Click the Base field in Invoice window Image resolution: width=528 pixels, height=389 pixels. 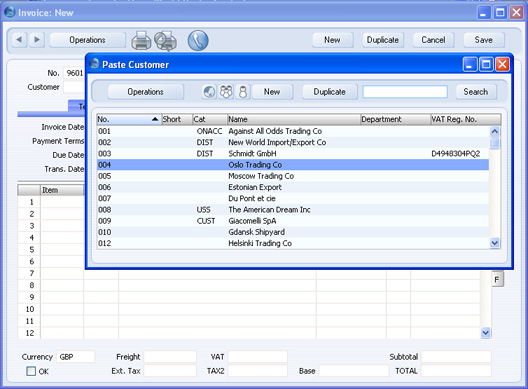pos(354,371)
